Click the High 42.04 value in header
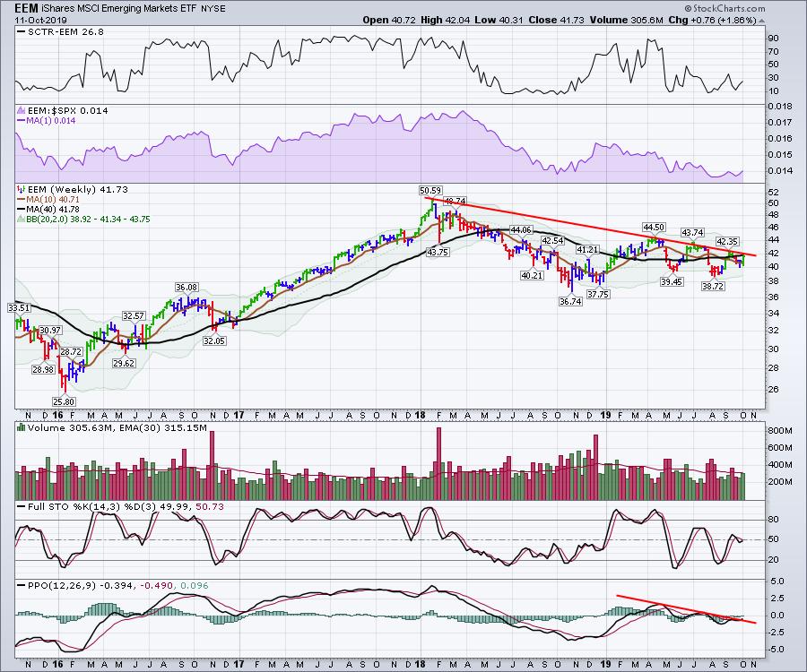Image resolution: width=807 pixels, height=672 pixels. click(445, 20)
